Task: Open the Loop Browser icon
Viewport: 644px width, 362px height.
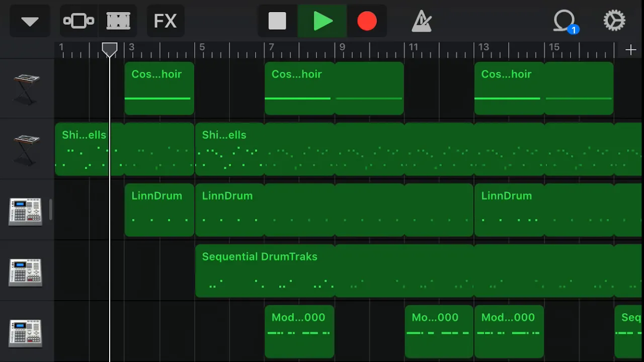Action: (x=565, y=22)
